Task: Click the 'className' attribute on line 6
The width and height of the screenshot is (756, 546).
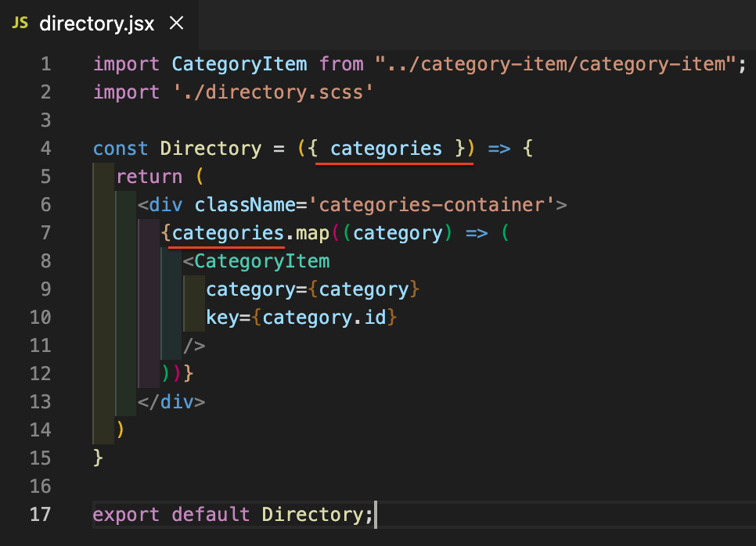Action: 245,205
